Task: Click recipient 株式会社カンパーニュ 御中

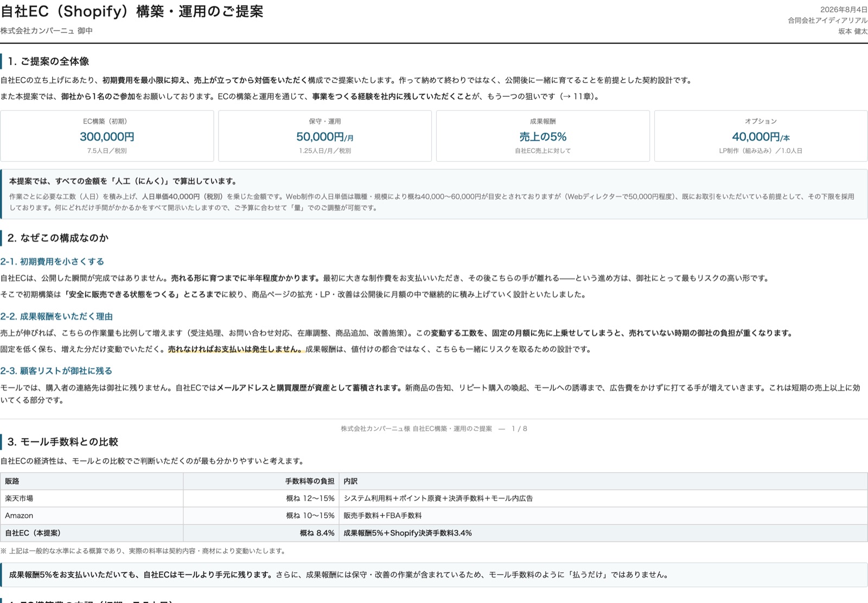Action: pyautogui.click(x=47, y=31)
